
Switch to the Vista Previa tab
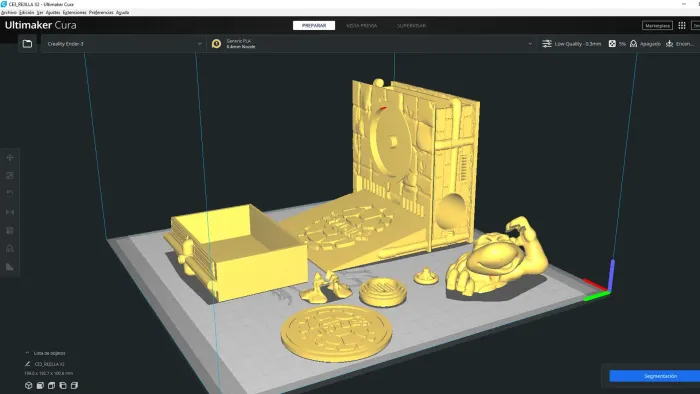(x=361, y=26)
